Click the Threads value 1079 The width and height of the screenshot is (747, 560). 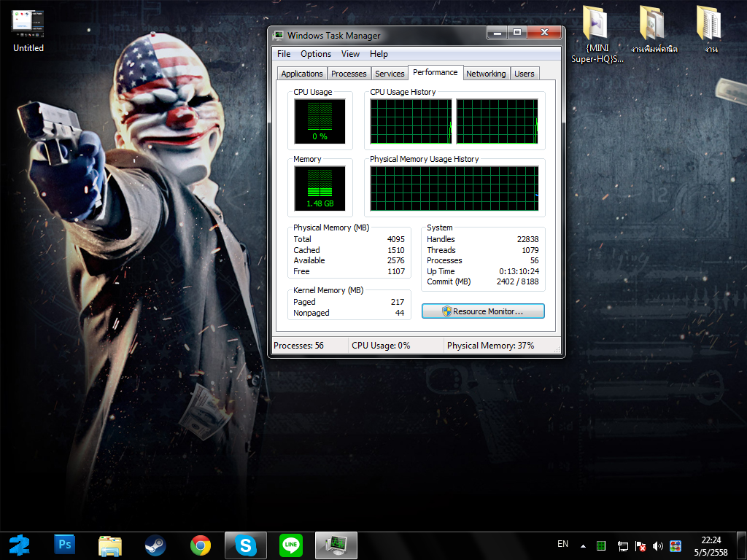(530, 251)
